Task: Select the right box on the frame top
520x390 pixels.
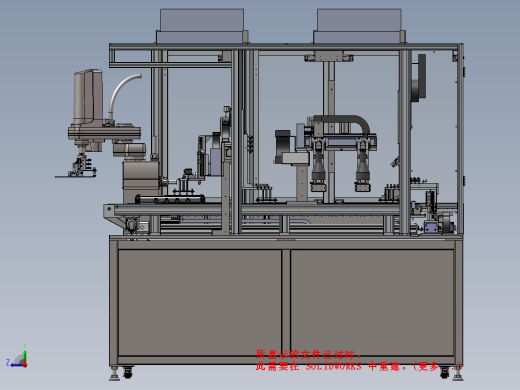Action: tap(359, 26)
